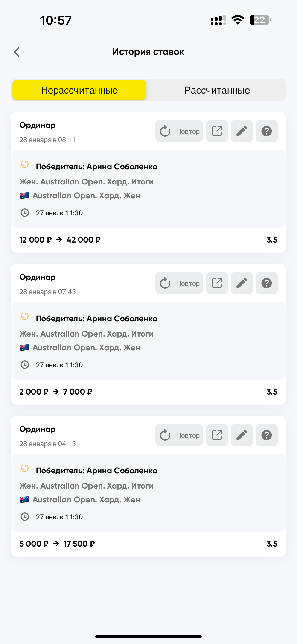
Task: Click question mark icon on 07:43 bet
Action: click(x=267, y=283)
